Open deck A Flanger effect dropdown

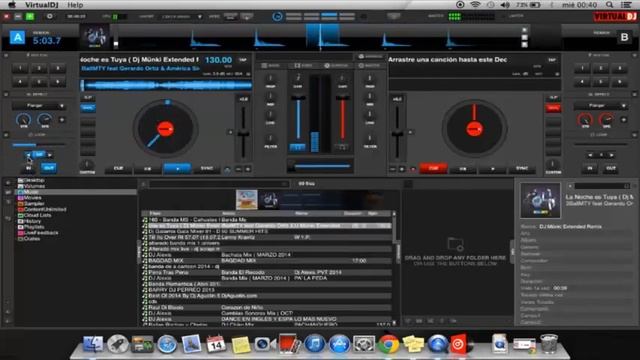38,106
